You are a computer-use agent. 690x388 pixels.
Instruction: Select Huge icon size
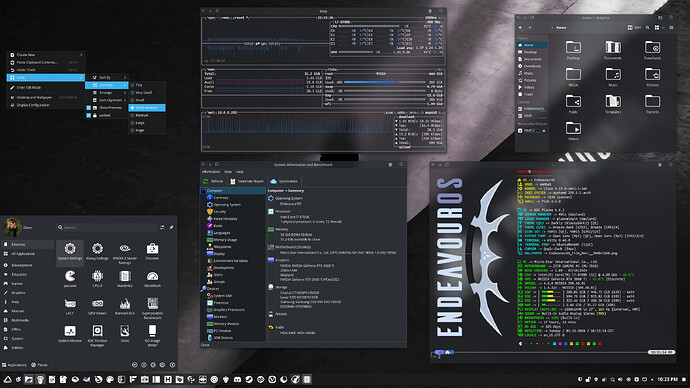(147, 130)
